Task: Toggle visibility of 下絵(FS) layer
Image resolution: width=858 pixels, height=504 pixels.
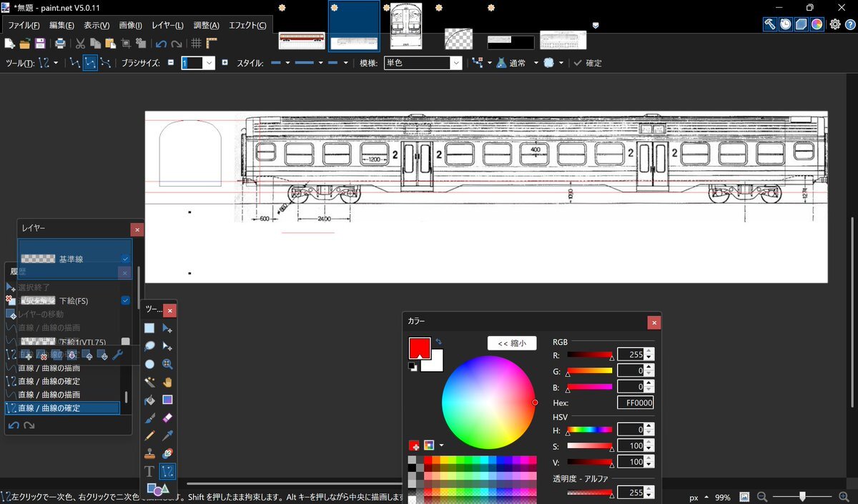Action: [125, 301]
